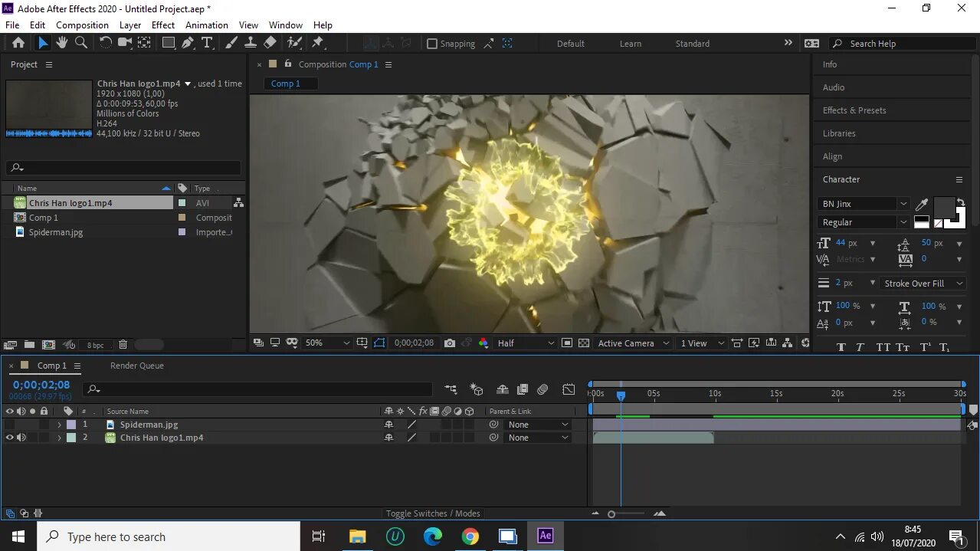Viewport: 980px width, 551px height.
Task: Toggle Frame Blending for timeline layers
Action: point(523,389)
